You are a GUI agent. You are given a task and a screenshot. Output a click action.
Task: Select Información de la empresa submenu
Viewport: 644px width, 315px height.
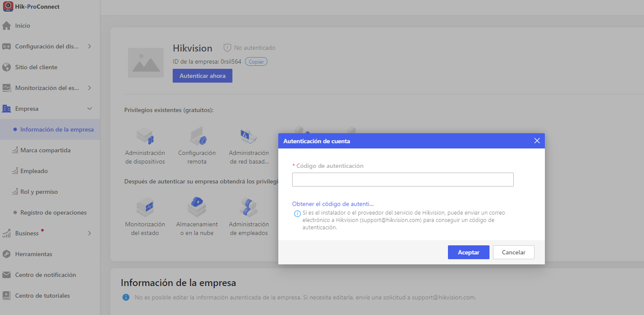(50, 129)
